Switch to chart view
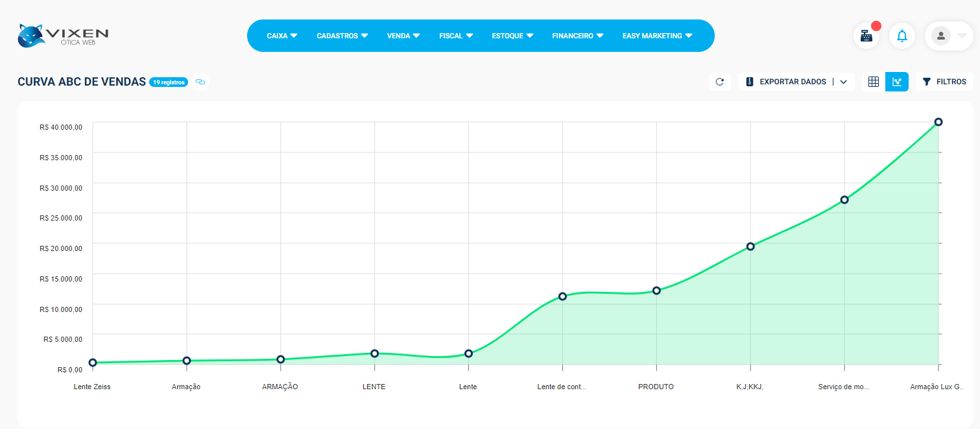Image resolution: width=980 pixels, height=432 pixels. pos(897,82)
